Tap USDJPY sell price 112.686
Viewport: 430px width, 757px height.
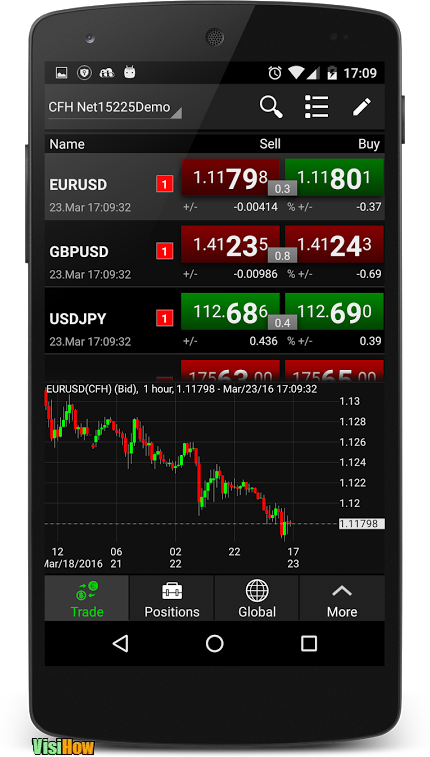[x=230, y=311]
